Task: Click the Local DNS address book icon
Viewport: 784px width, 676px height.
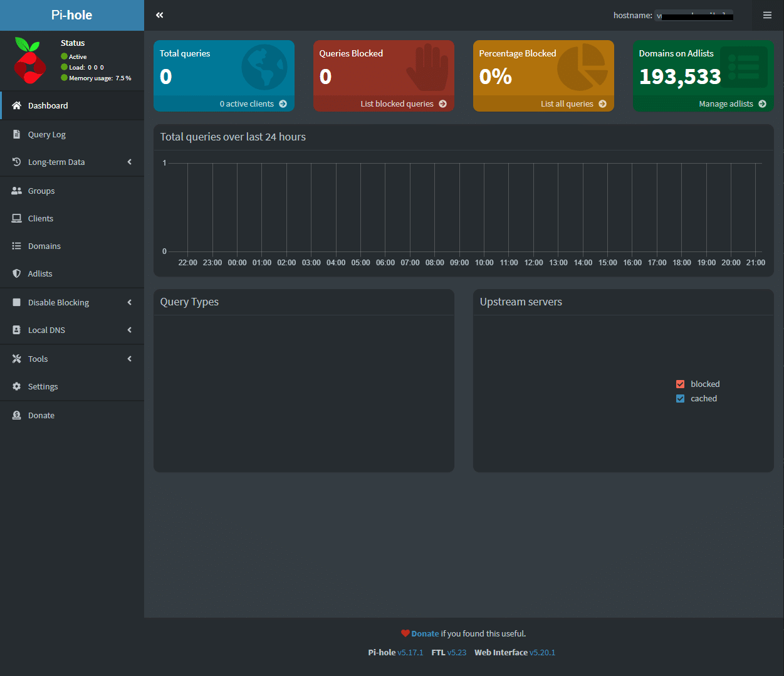Action: (x=17, y=330)
